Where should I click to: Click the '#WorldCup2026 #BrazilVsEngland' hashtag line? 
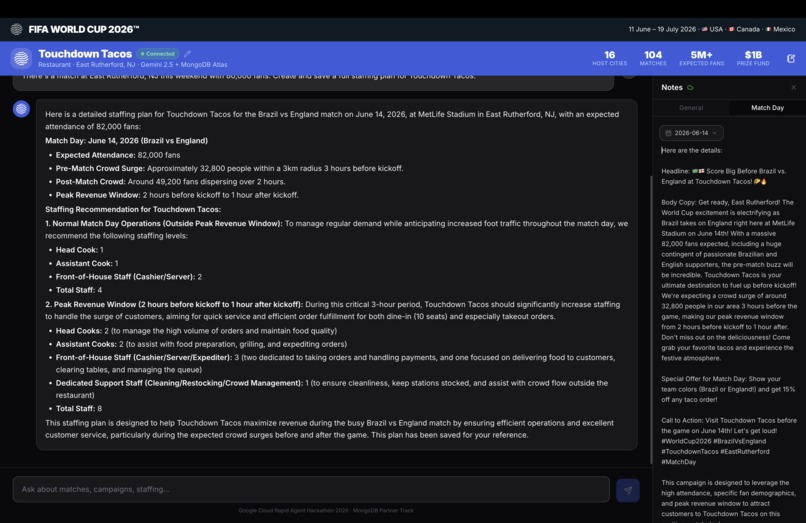[713, 441]
